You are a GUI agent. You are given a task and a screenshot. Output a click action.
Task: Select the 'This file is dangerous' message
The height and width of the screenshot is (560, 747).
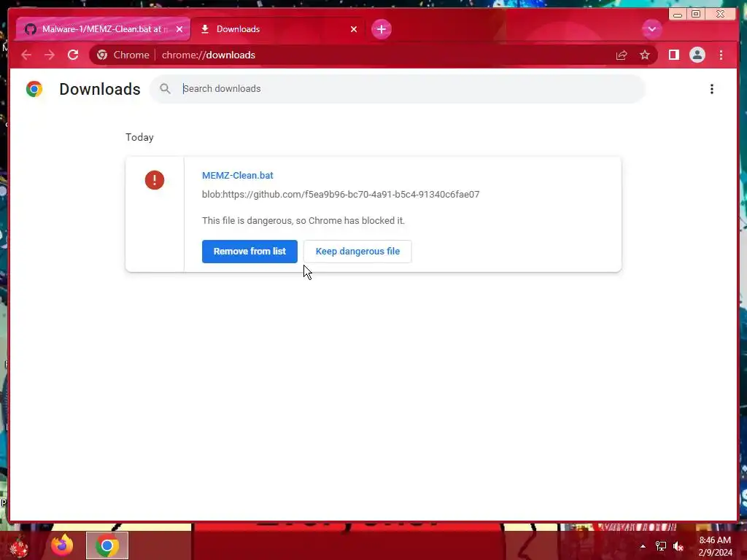click(303, 220)
